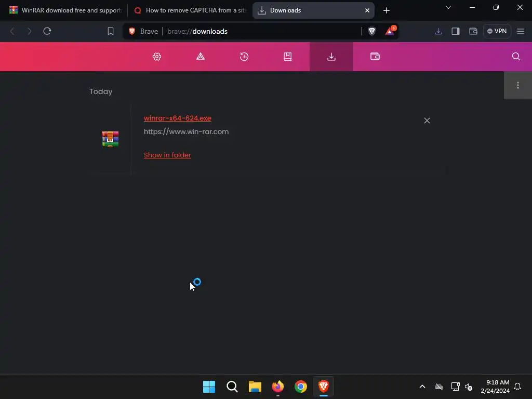Open downloads bubble in browser toolbar

tap(438, 31)
